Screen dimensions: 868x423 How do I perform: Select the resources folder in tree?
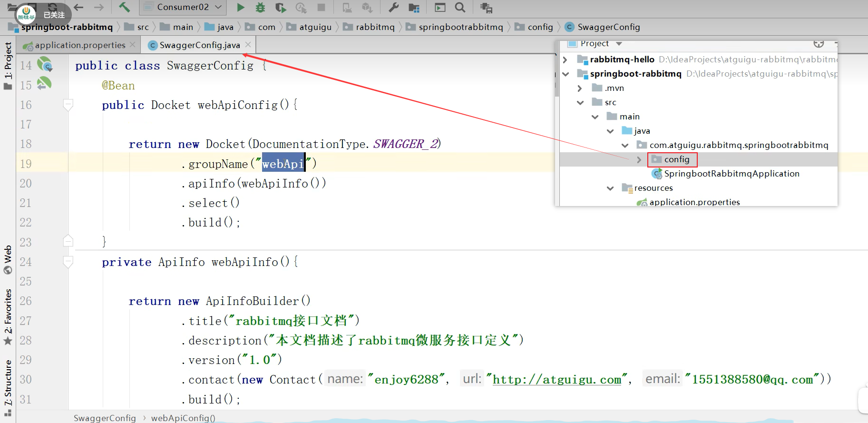click(653, 188)
